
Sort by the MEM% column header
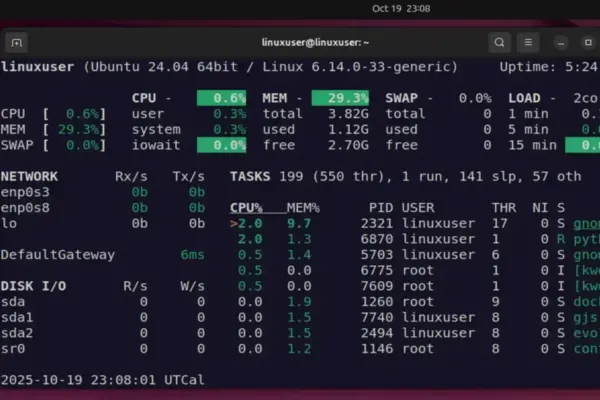tap(303, 208)
